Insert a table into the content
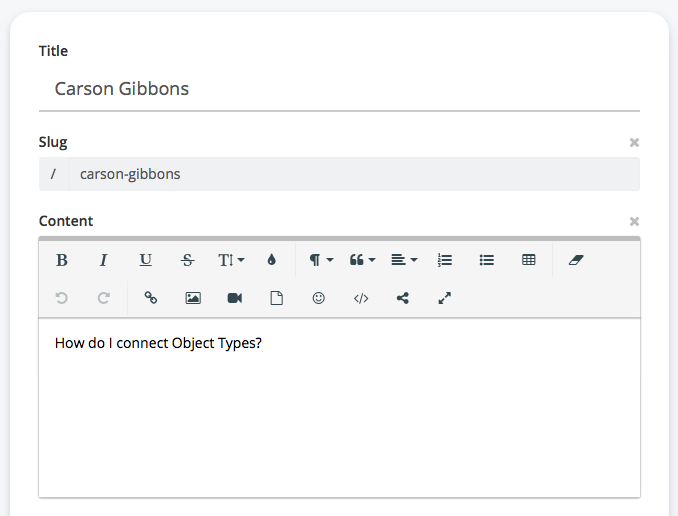 [529, 260]
